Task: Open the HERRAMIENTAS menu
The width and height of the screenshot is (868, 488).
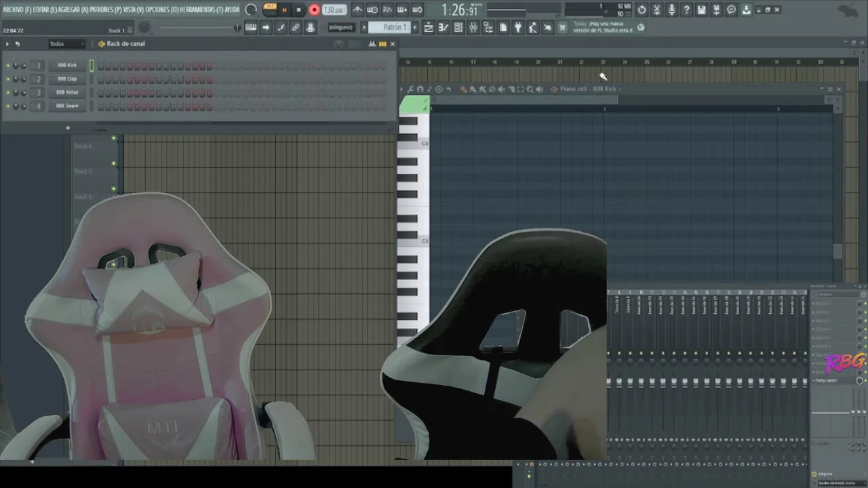Action: point(201,9)
